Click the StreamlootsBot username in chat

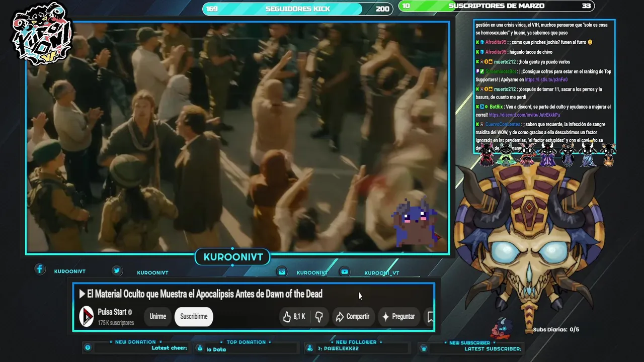[501, 71]
